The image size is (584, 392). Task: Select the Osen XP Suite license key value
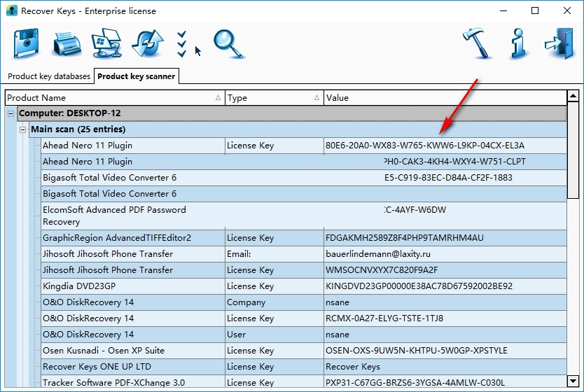(417, 351)
